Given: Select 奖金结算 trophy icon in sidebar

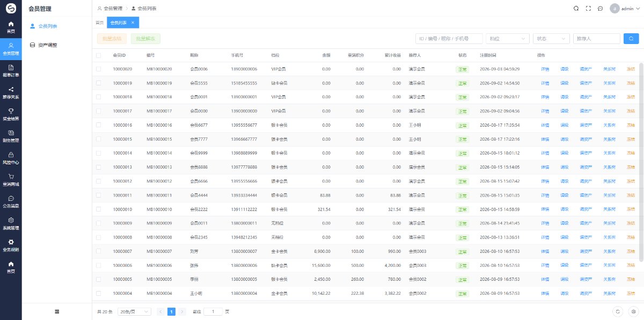Looking at the screenshot, I should [11, 111].
